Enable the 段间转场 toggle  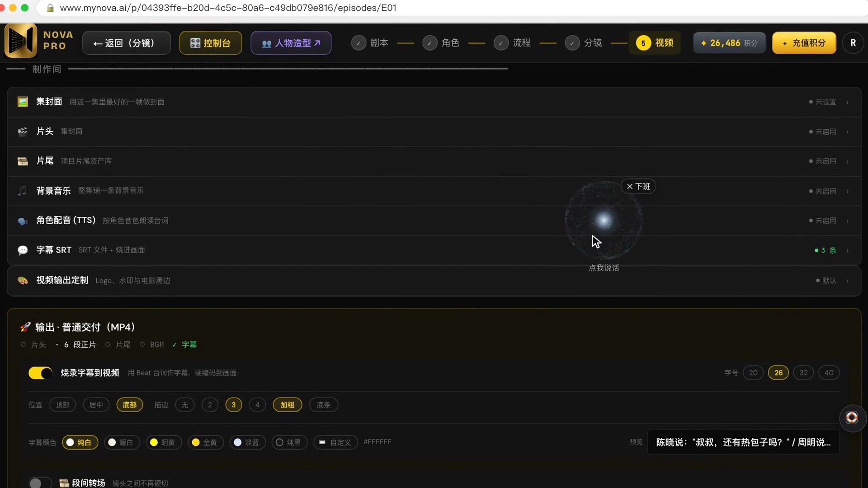(40, 483)
